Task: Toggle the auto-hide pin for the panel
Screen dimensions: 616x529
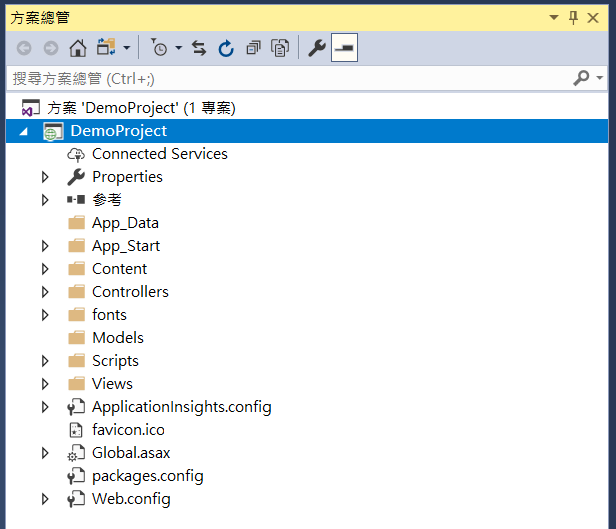Action: coord(573,18)
